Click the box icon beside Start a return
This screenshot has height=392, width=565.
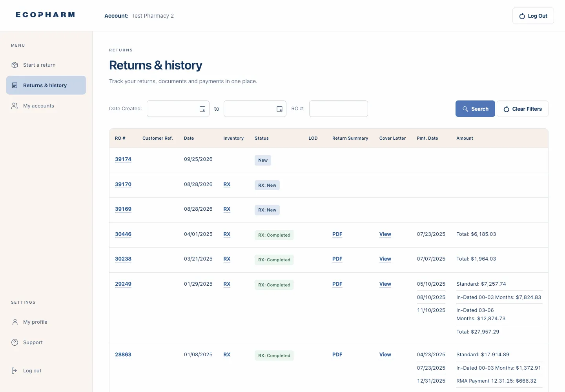[15, 65]
